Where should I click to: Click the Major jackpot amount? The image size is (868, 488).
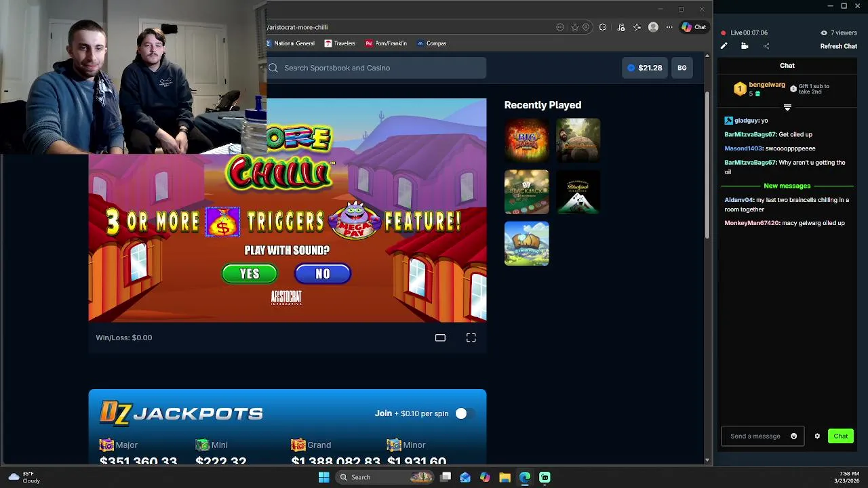138,460
